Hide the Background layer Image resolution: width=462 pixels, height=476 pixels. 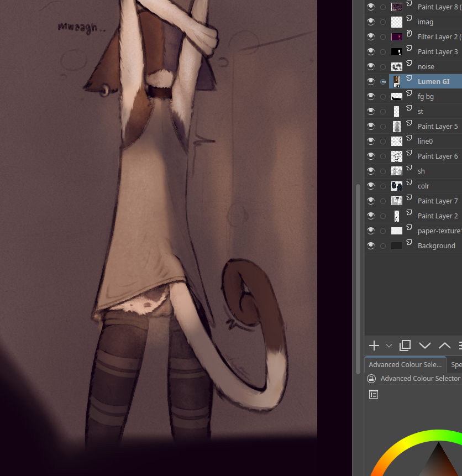coord(371,245)
